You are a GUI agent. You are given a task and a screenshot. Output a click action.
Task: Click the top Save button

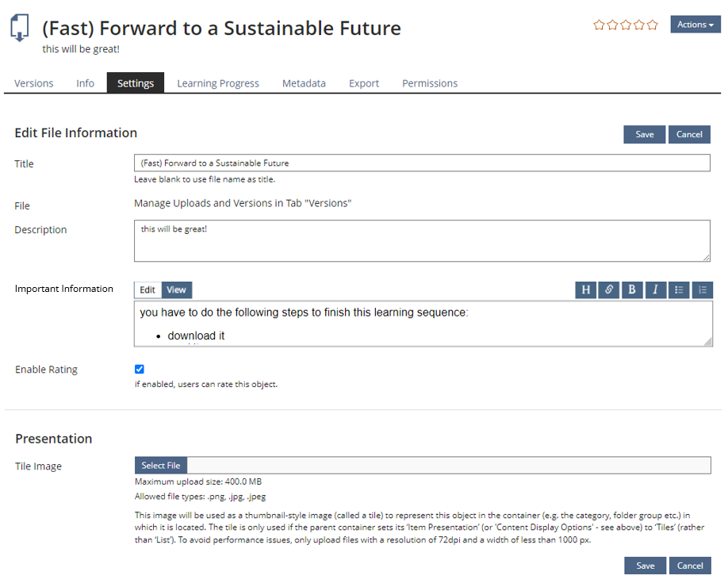(645, 134)
